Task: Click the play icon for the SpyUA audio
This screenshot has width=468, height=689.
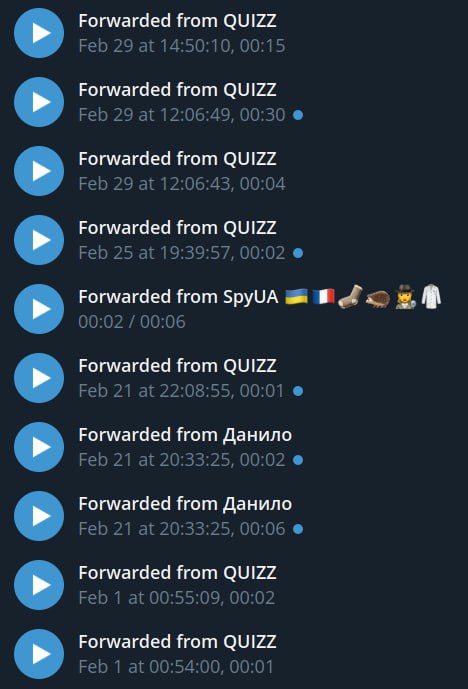Action: click(39, 309)
